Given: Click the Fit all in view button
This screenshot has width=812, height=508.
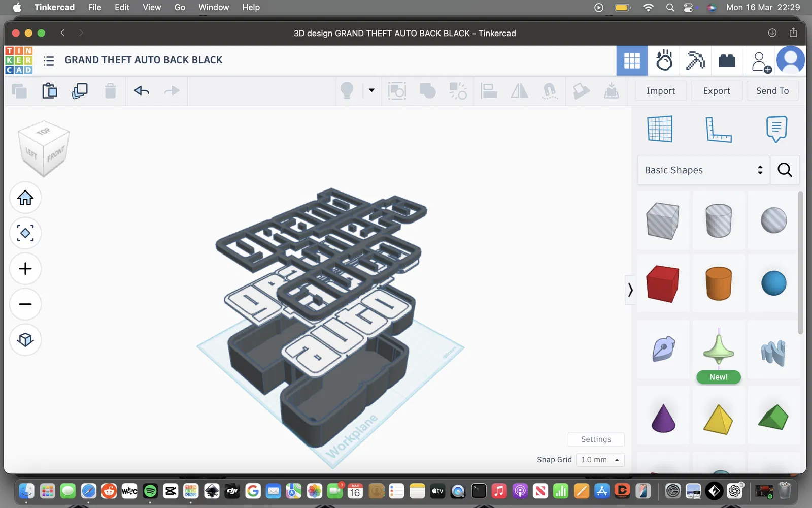Looking at the screenshot, I should (25, 233).
